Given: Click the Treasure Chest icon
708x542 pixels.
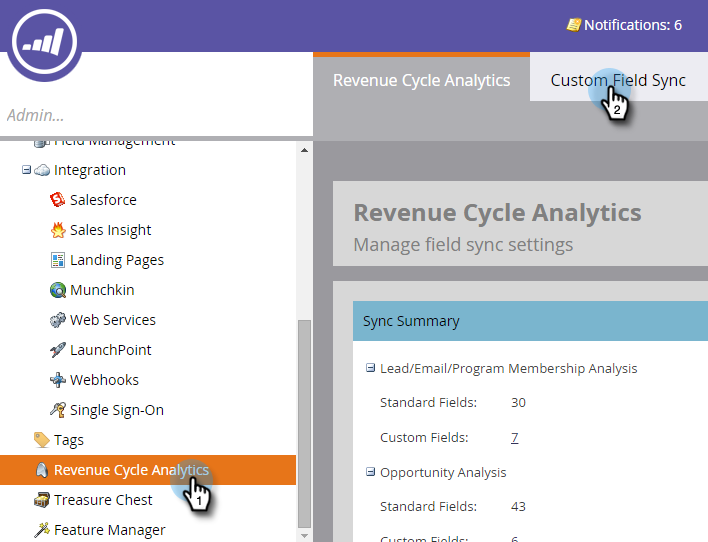Looking at the screenshot, I should [x=42, y=500].
